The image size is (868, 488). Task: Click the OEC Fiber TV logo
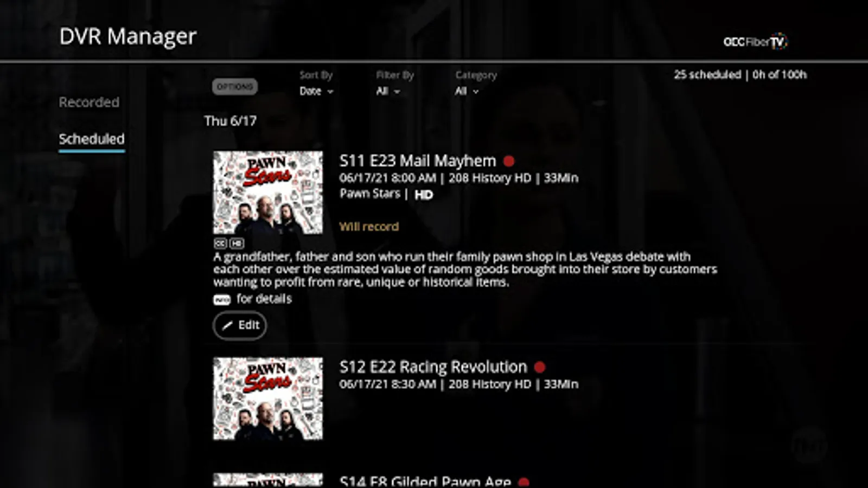(x=755, y=41)
